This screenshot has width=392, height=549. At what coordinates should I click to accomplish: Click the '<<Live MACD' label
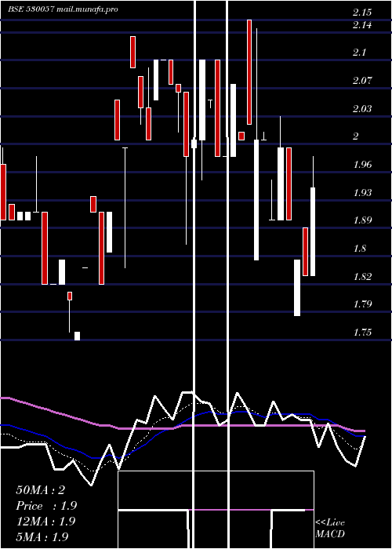tap(330, 528)
